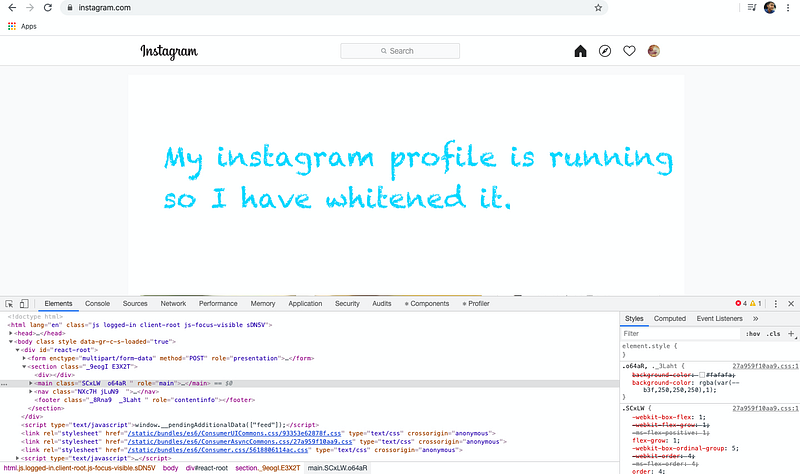Open the Chrome profile avatar
This screenshot has height=474, width=800.
770,7
